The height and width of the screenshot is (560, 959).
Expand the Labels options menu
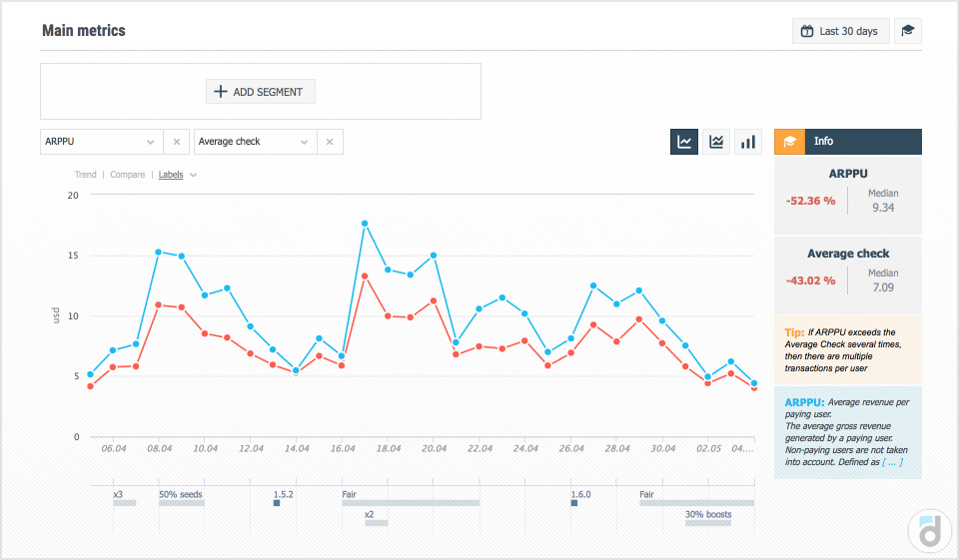[178, 175]
